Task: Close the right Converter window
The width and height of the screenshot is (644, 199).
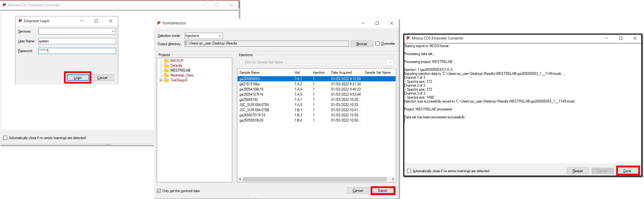Action: (635, 38)
